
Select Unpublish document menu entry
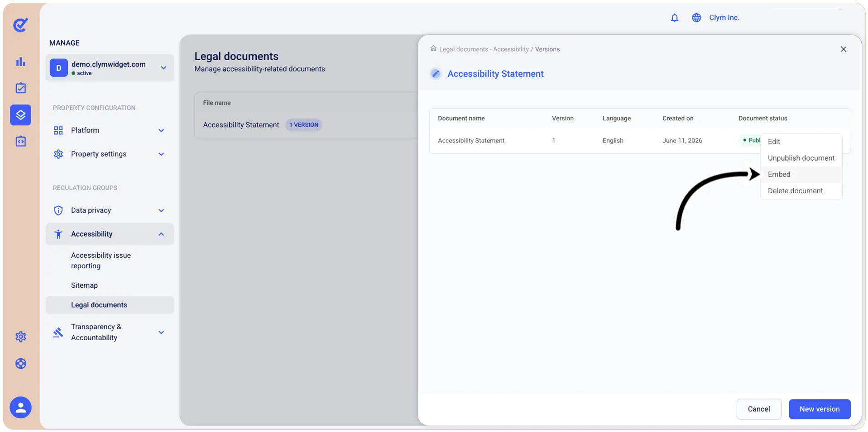[x=801, y=158]
